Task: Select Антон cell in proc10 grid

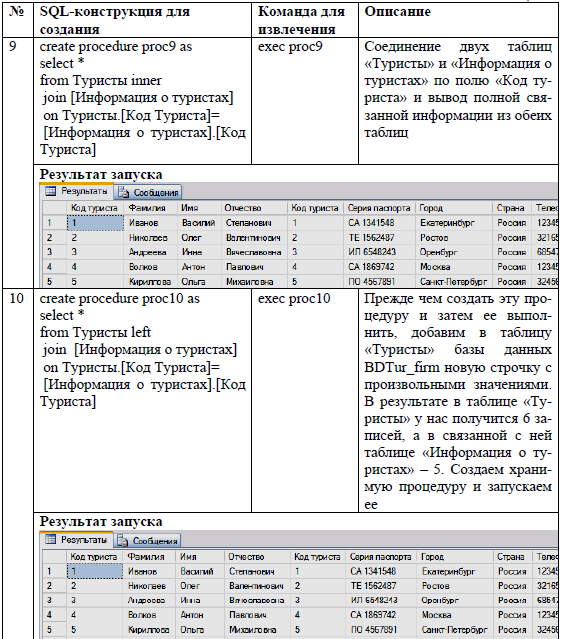Action: coord(200,615)
